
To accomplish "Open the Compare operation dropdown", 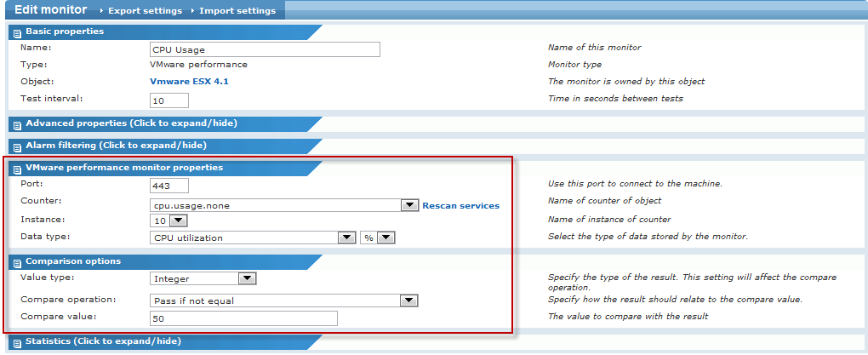I will (408, 301).
